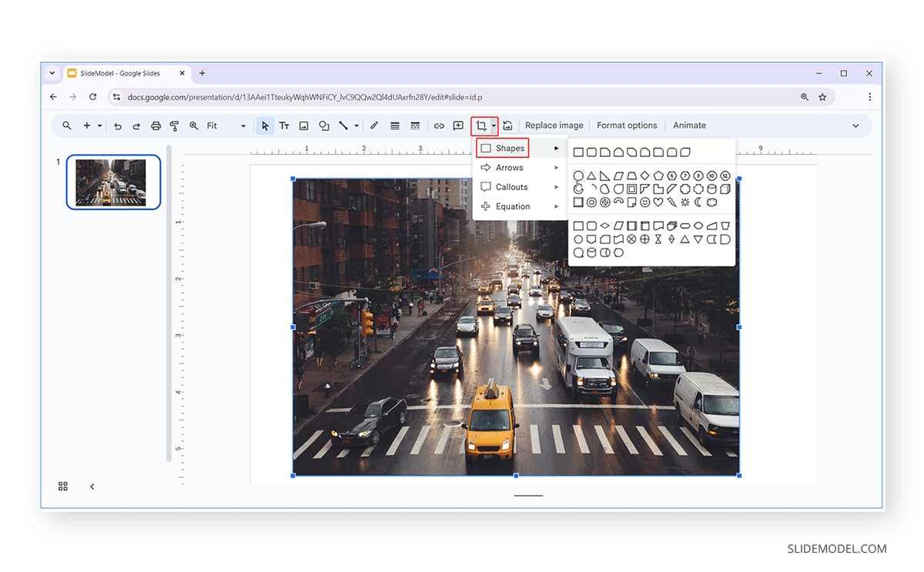Add a new slide with plus button
The image size is (924, 572).
[x=87, y=125]
